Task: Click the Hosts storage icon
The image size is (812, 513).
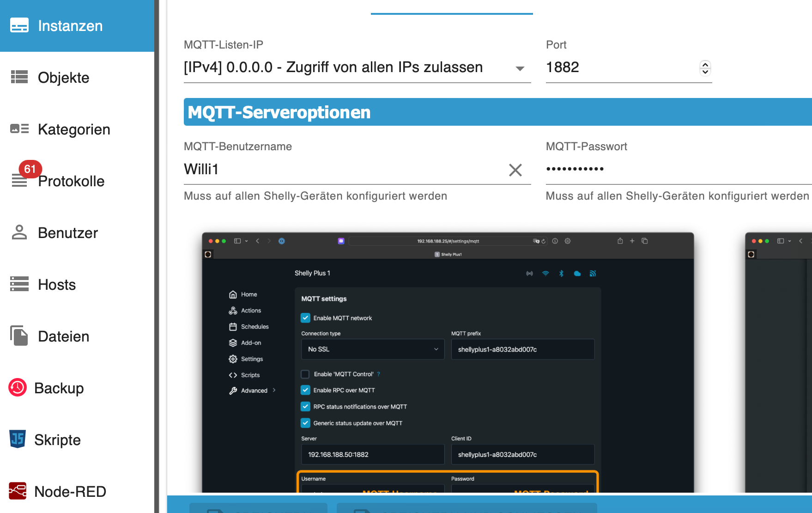Action: [x=19, y=284]
